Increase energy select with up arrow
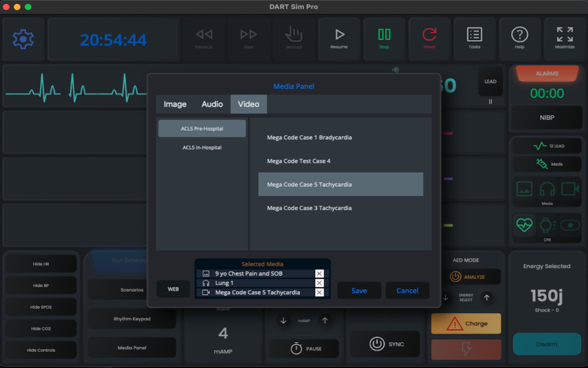The image size is (588, 368). point(487,297)
